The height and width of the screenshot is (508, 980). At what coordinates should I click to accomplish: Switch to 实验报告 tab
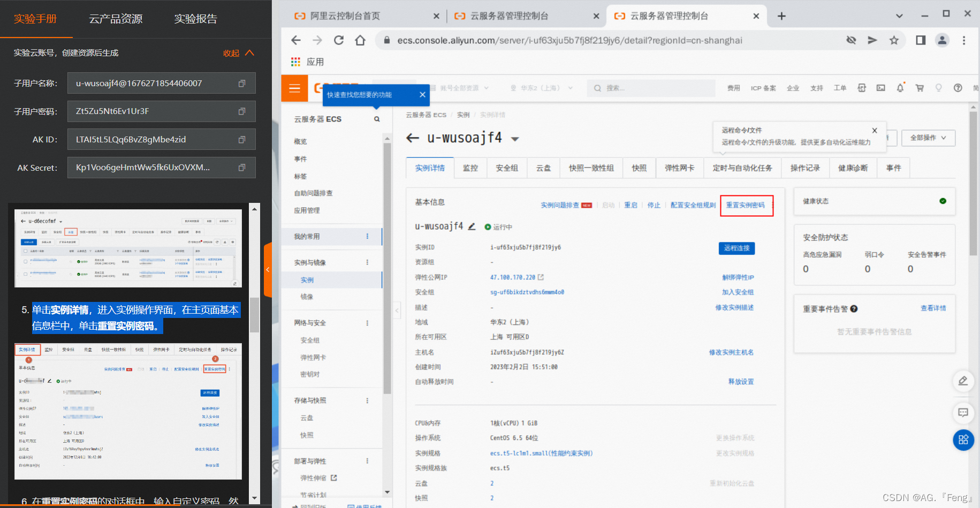click(196, 19)
